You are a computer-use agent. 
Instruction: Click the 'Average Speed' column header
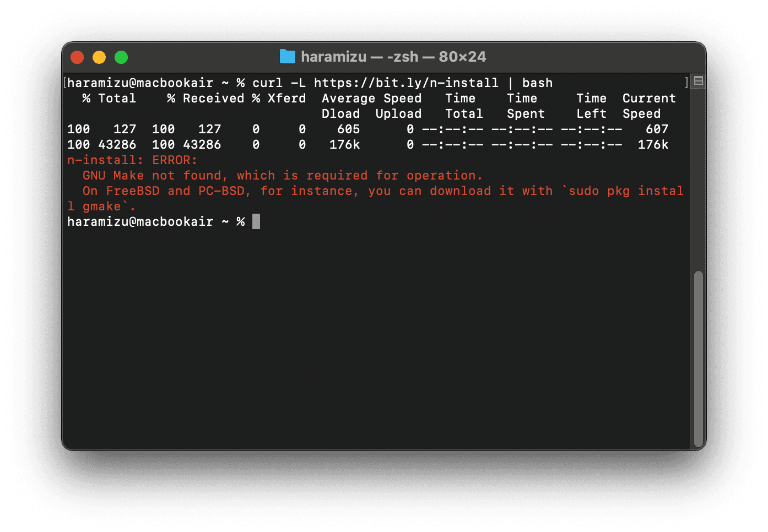pos(371,99)
